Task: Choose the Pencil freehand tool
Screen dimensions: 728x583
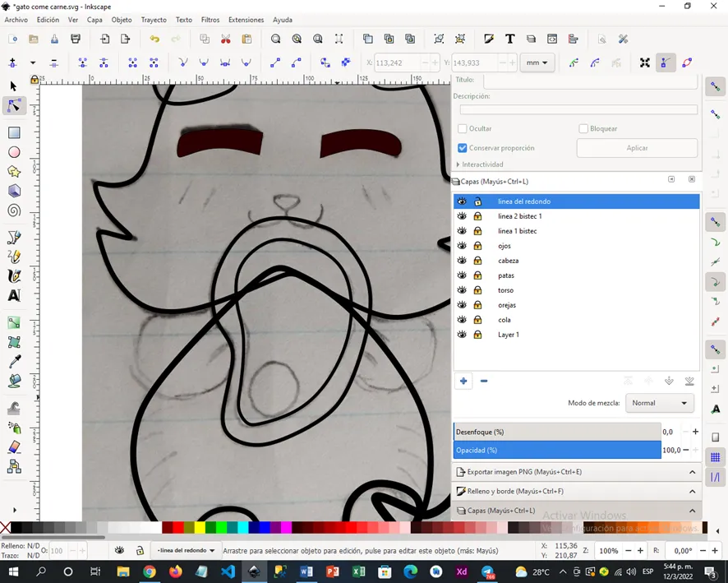Action: click(14, 256)
